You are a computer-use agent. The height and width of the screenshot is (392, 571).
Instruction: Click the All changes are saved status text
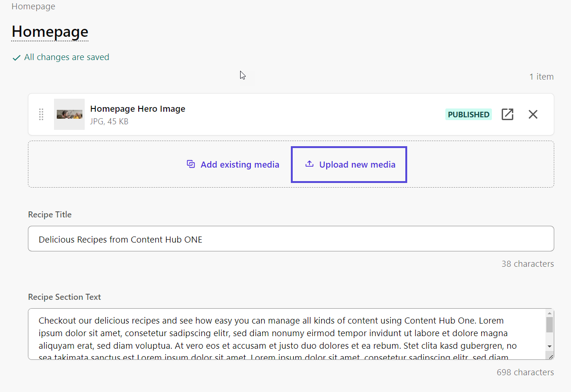coord(67,57)
